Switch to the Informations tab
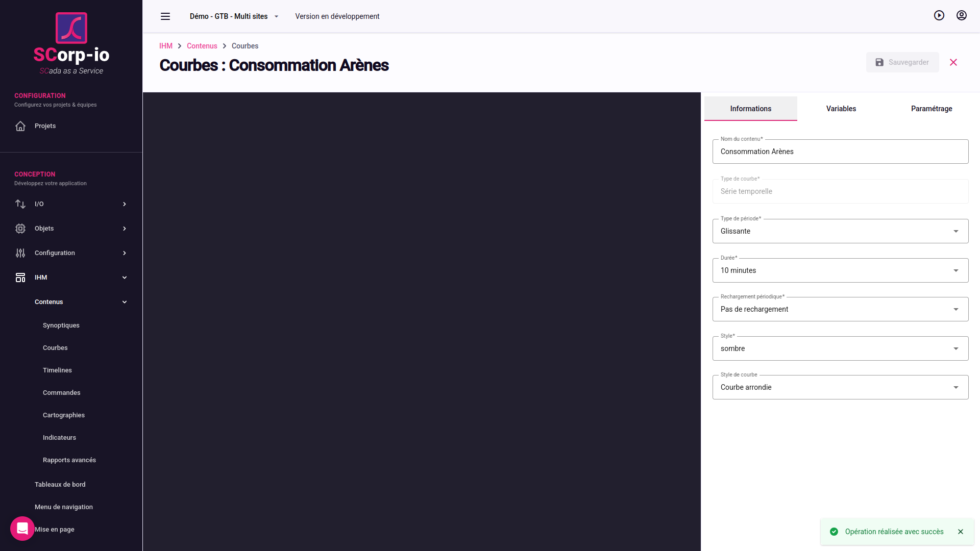 pos(750,109)
